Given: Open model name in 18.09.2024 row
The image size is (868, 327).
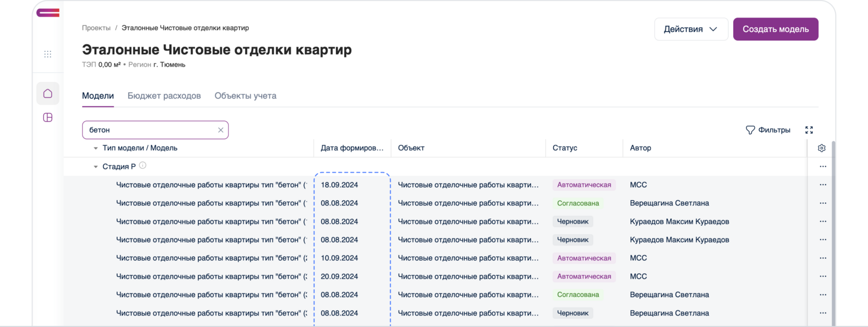Looking at the screenshot, I should pos(211,185).
